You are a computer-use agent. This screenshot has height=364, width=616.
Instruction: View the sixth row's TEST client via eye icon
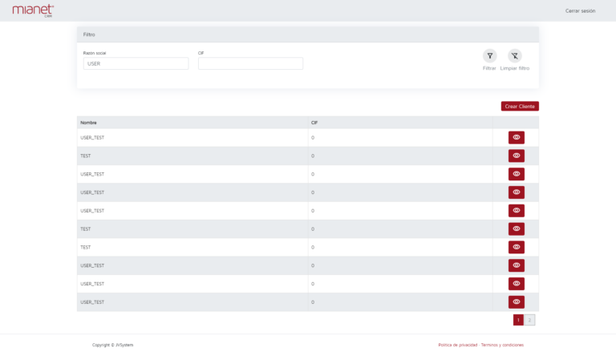pyautogui.click(x=516, y=229)
